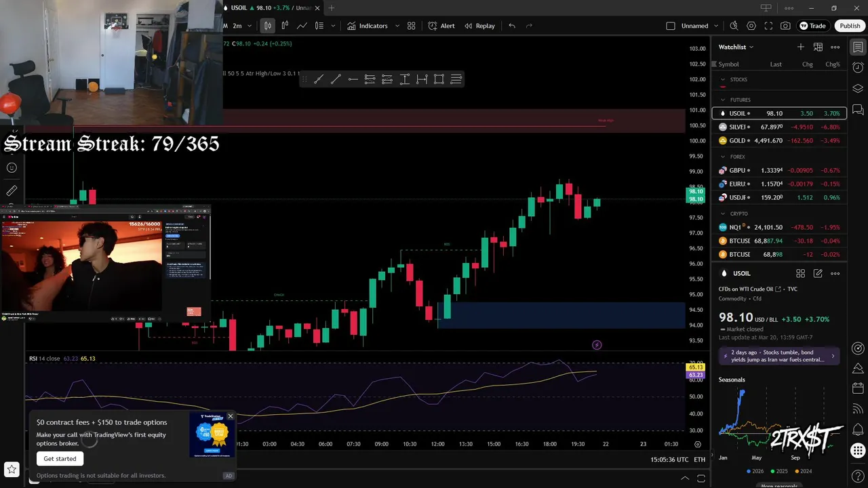
Task: Open the news feed sidebar icon
Action: coord(858,409)
